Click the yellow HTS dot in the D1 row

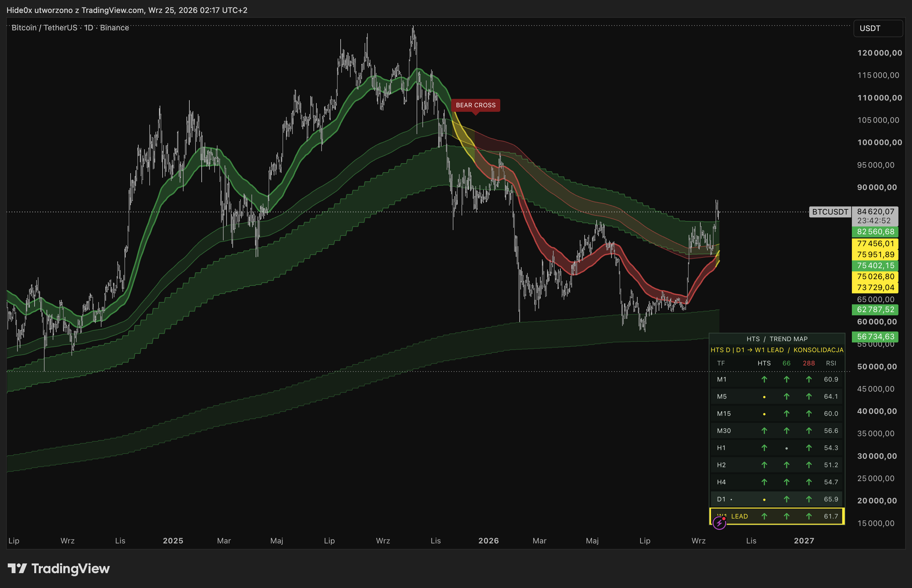click(x=764, y=499)
